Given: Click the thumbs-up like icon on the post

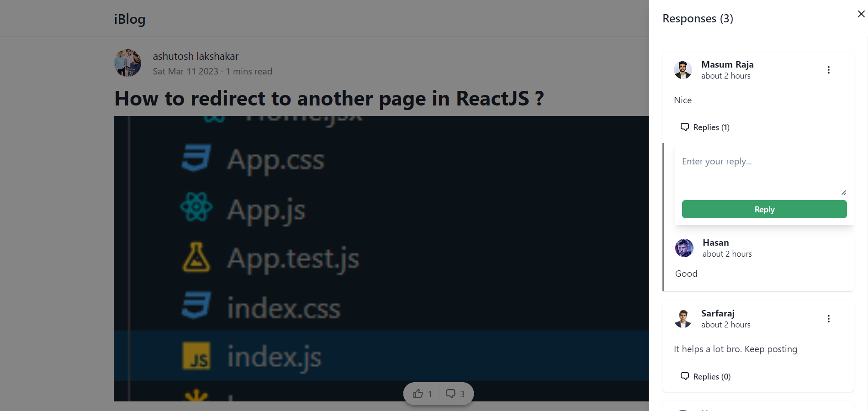Looking at the screenshot, I should point(418,394).
